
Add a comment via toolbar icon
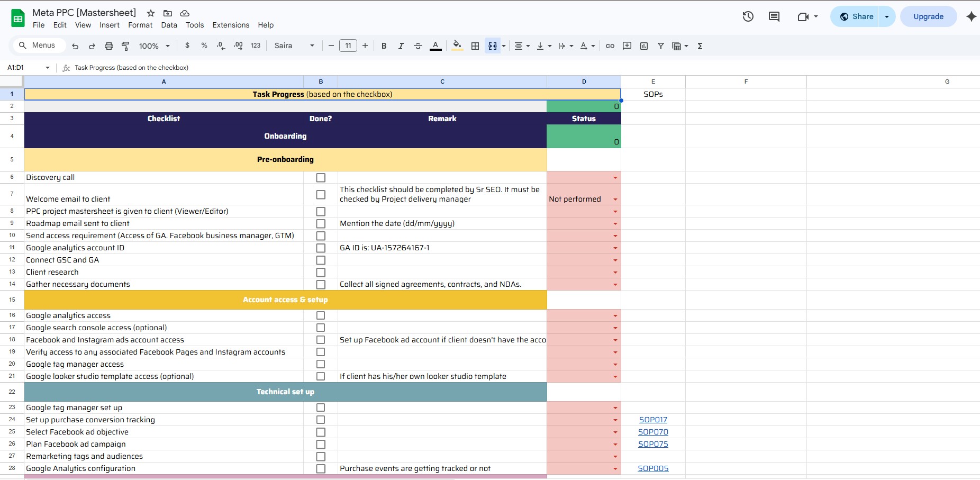click(x=627, y=46)
